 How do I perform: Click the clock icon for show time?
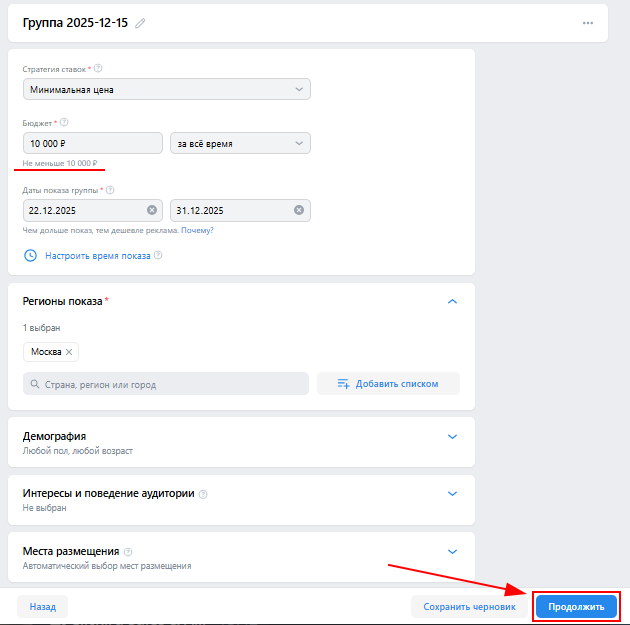point(30,255)
